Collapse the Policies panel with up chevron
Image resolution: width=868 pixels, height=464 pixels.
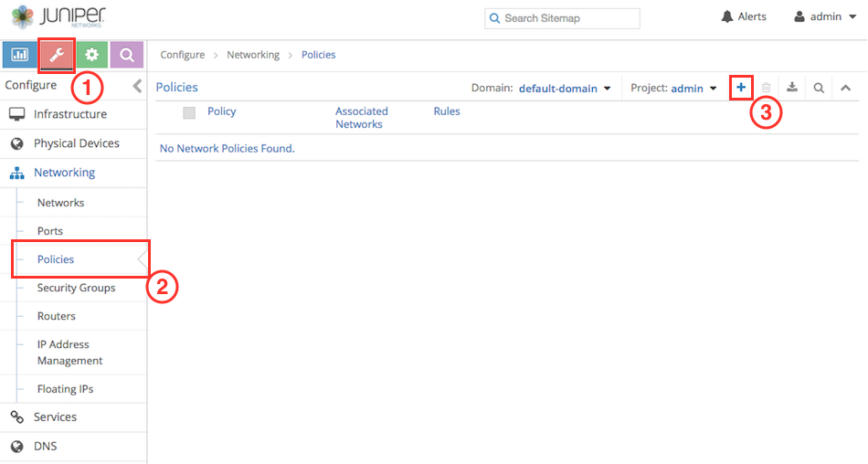point(845,88)
